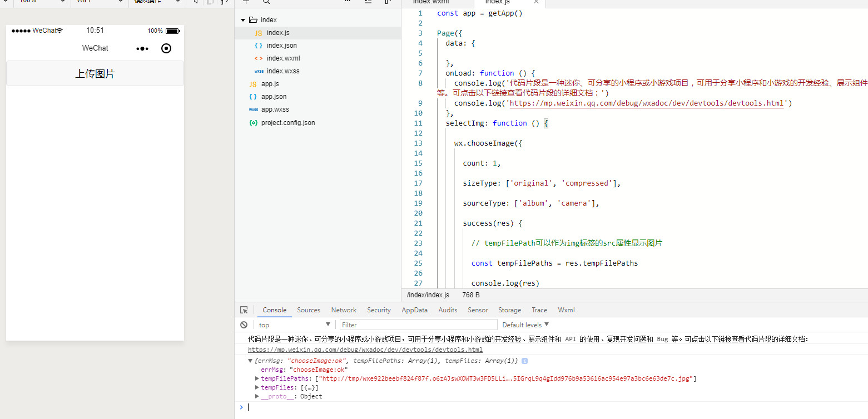868x419 pixels.
Task: Open app.json in the file tree
Action: click(274, 97)
